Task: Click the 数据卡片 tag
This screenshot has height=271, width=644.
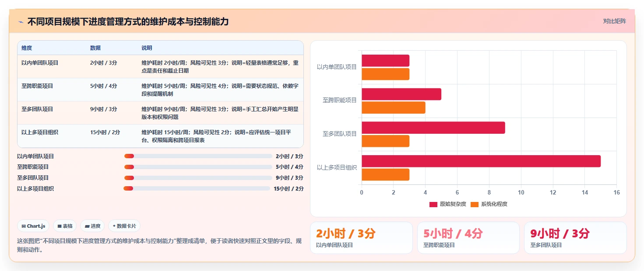Action: (124, 226)
